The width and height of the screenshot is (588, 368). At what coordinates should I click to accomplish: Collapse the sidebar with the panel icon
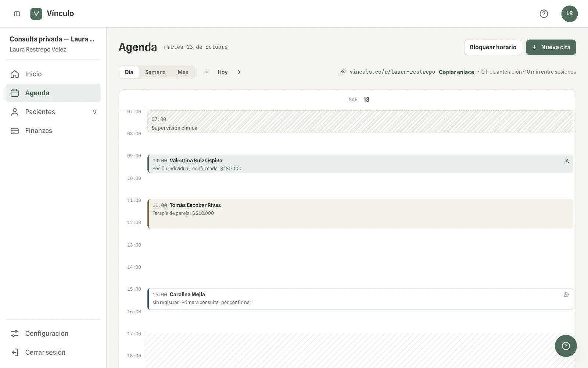click(x=17, y=14)
